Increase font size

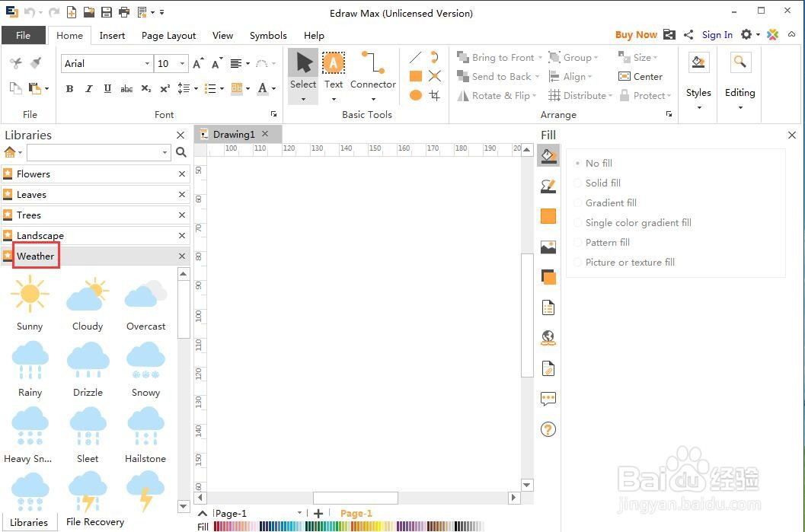point(198,63)
